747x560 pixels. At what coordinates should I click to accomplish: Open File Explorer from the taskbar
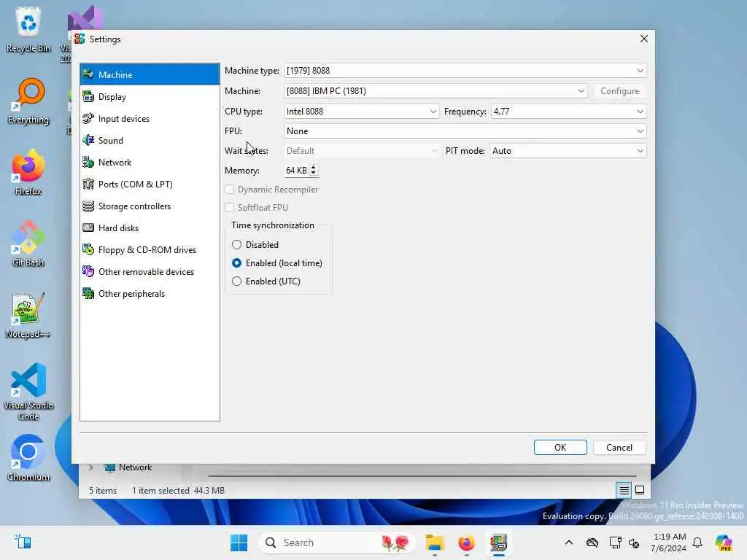click(435, 542)
